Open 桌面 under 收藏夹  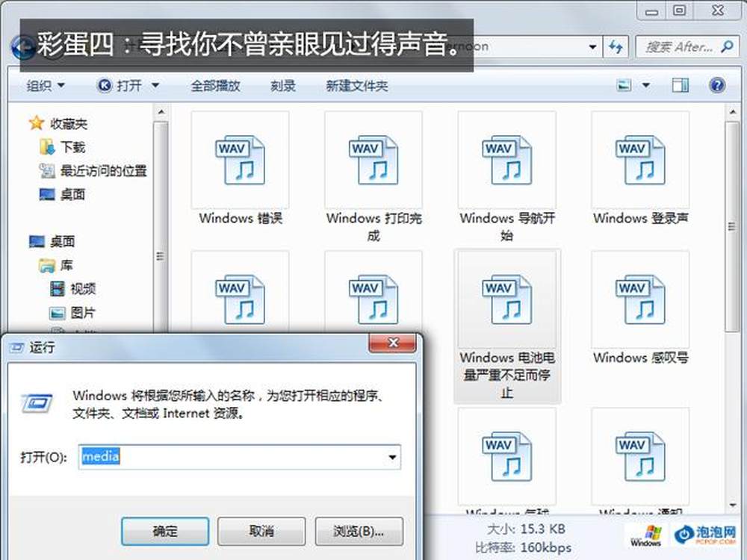[63, 194]
